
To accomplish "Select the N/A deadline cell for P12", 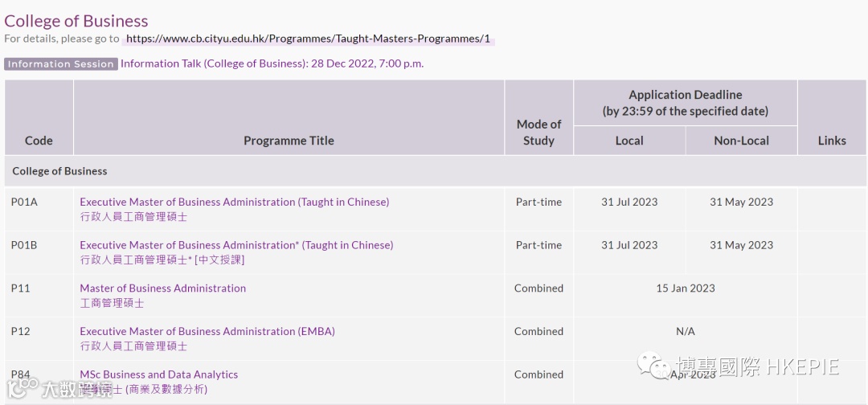I will [x=686, y=338].
